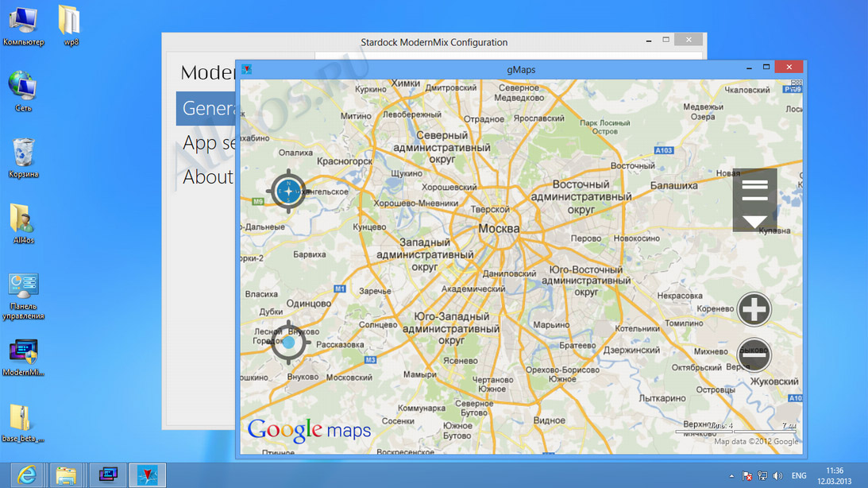
Task: Open Панель управления control panel icon
Action: (23, 296)
